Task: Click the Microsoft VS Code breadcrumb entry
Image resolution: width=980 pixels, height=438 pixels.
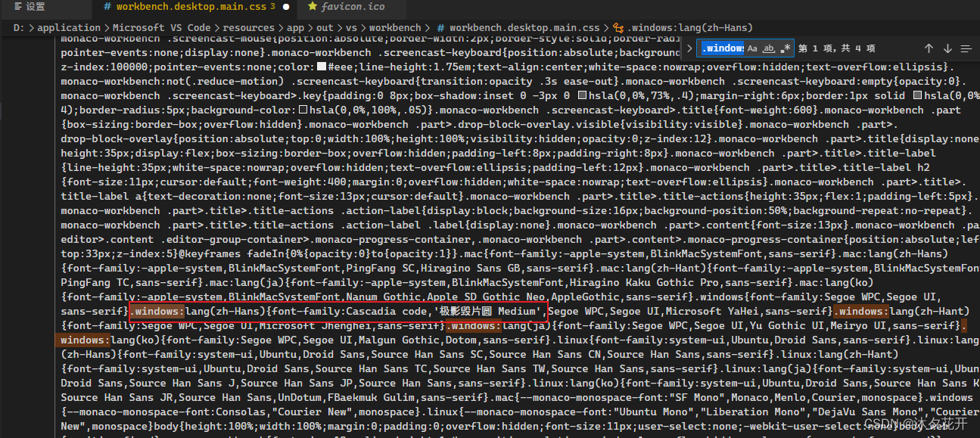Action: tap(161, 27)
